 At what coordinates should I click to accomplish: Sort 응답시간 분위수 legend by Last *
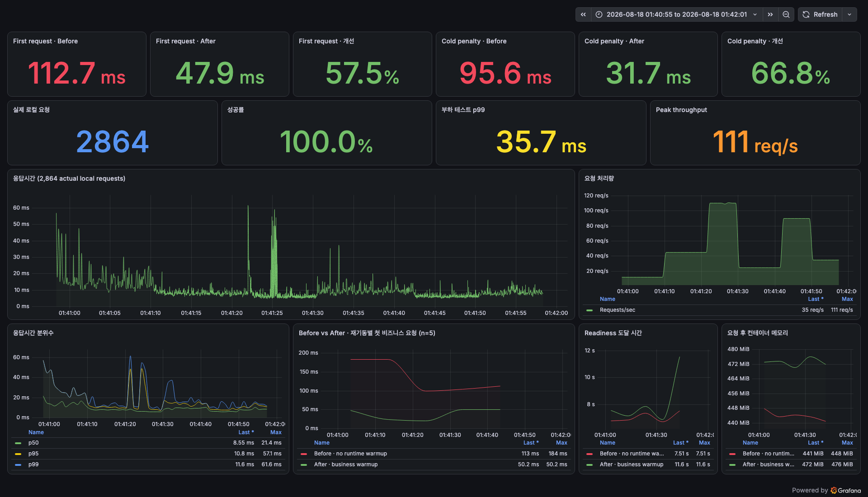coord(246,432)
